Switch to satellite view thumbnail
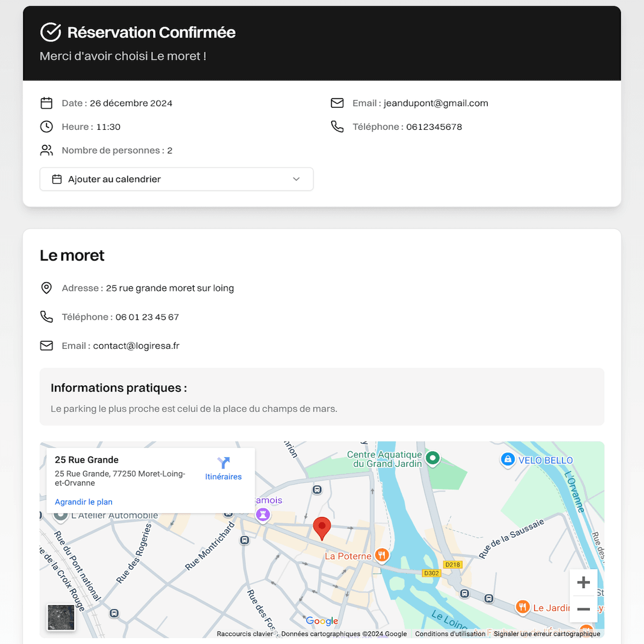644x644 pixels. pyautogui.click(x=61, y=617)
